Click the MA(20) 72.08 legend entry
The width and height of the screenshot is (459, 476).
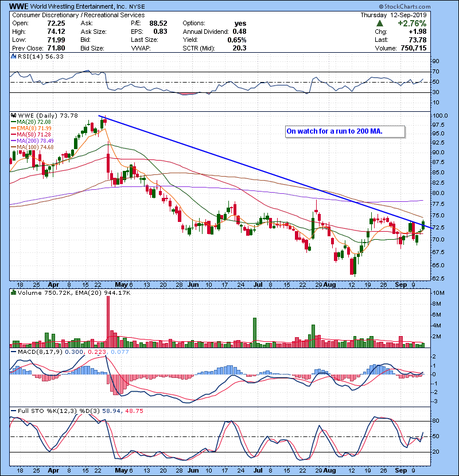click(x=31, y=122)
